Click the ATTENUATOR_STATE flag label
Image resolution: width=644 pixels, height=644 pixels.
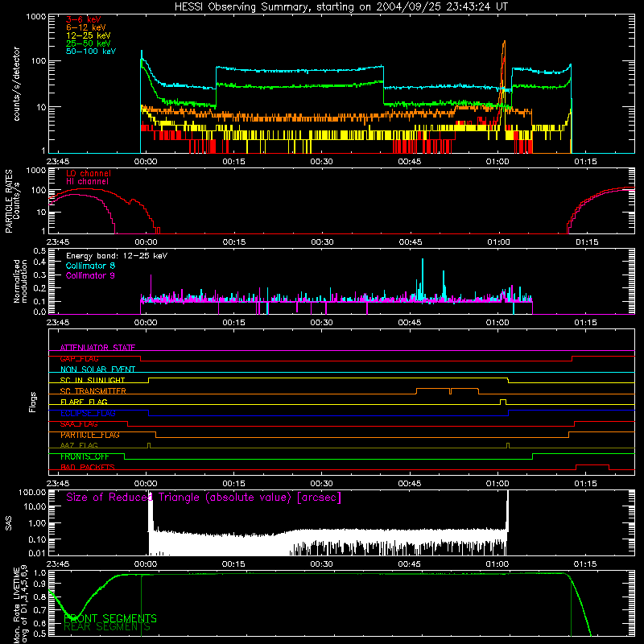coord(97,348)
